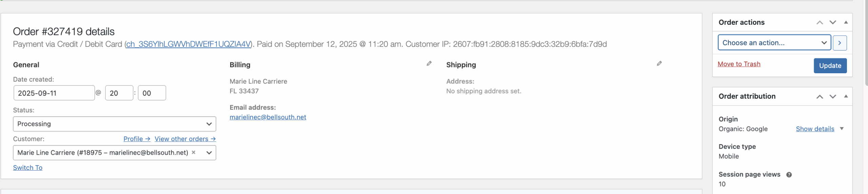Viewport: 868px width, 194px height.
Task: Move Order actions panel down
Action: point(833,22)
